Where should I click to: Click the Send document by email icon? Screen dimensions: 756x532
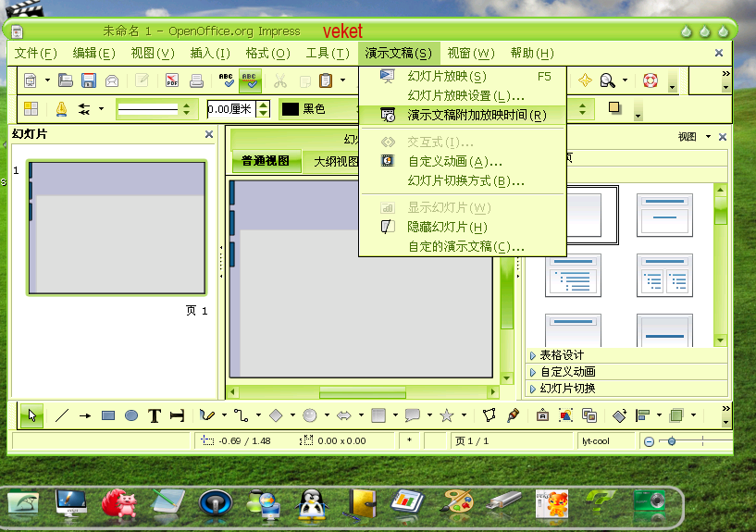click(x=112, y=80)
